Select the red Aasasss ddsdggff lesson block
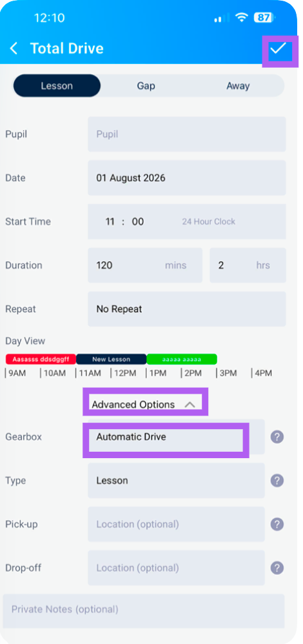 [x=41, y=359]
